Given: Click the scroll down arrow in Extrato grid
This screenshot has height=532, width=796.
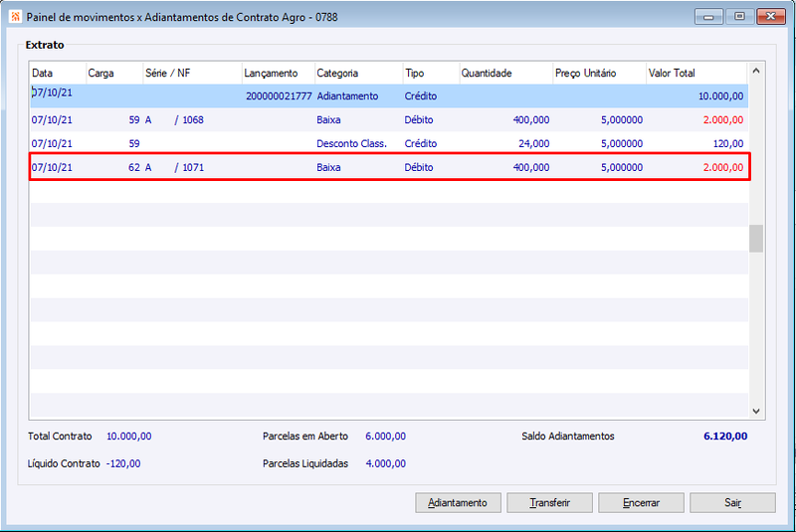Looking at the screenshot, I should pos(756,411).
